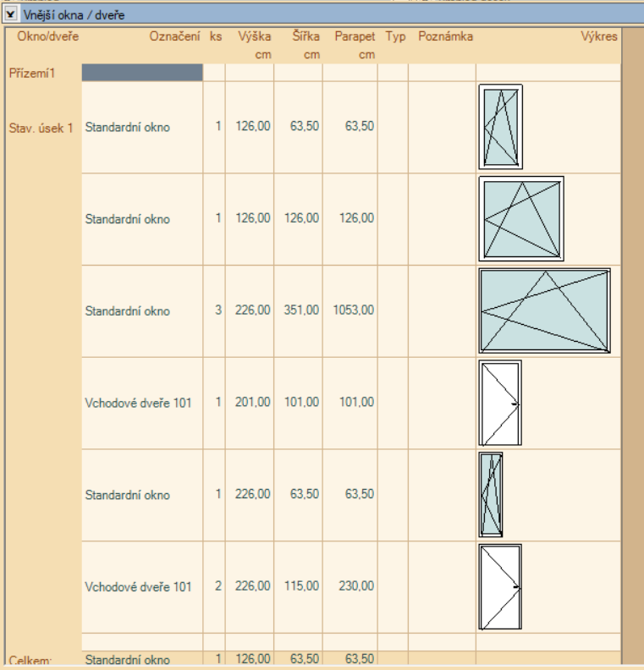Open thumbnail of 126 x 63,50 window
Screen dimensions: 644x670
click(501, 127)
